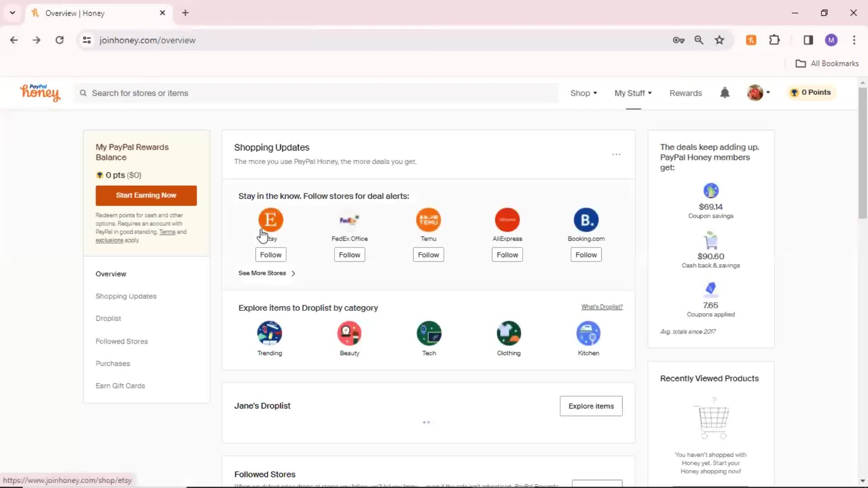Click the Temu store icon

coord(428,220)
